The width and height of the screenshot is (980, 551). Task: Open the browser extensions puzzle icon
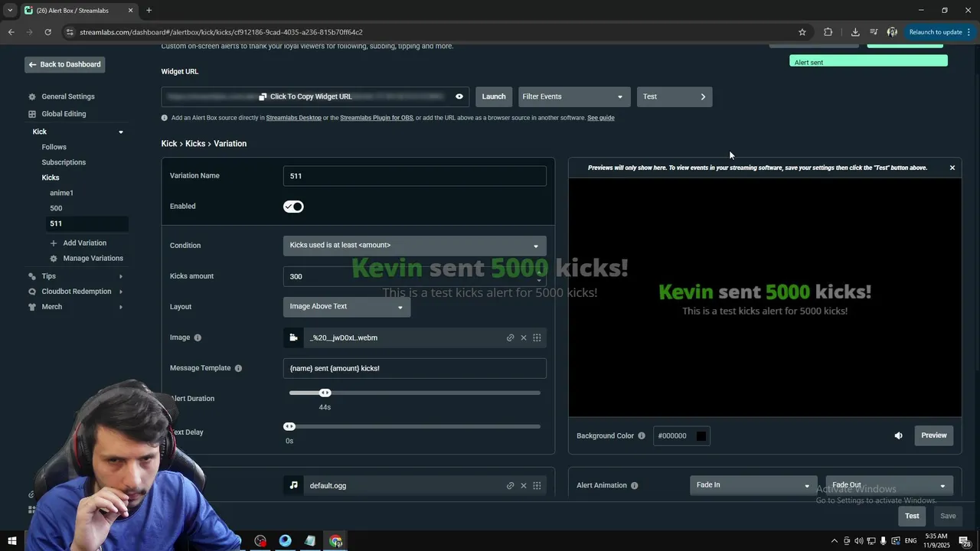[x=828, y=32]
